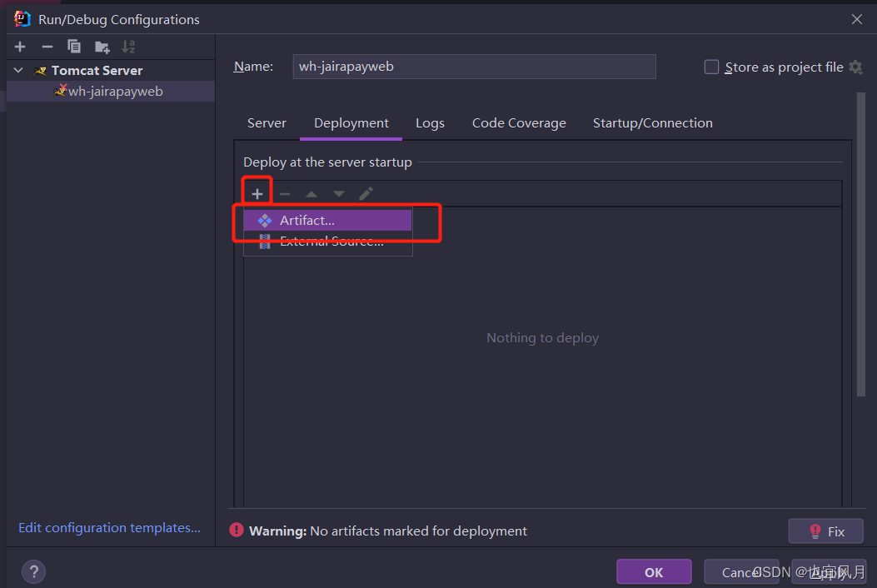Collapse the Tomcat Server tree node
The width and height of the screenshot is (877, 588).
18,71
